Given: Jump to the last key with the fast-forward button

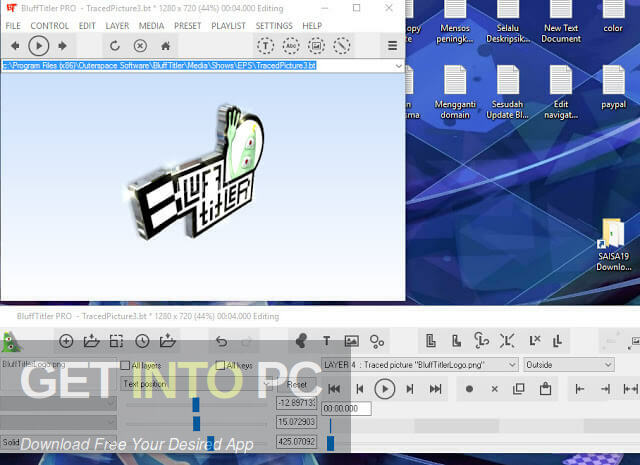Looking at the screenshot, I should tap(436, 389).
